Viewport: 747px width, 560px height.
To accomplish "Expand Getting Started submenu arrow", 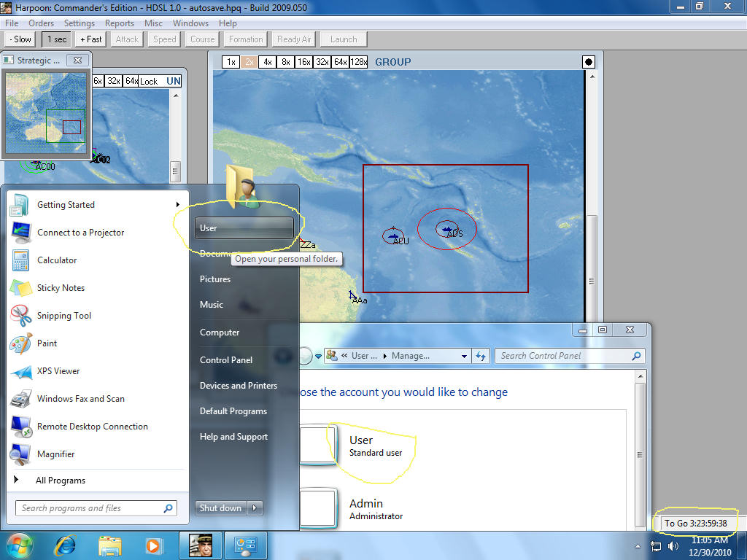I will tap(178, 205).
